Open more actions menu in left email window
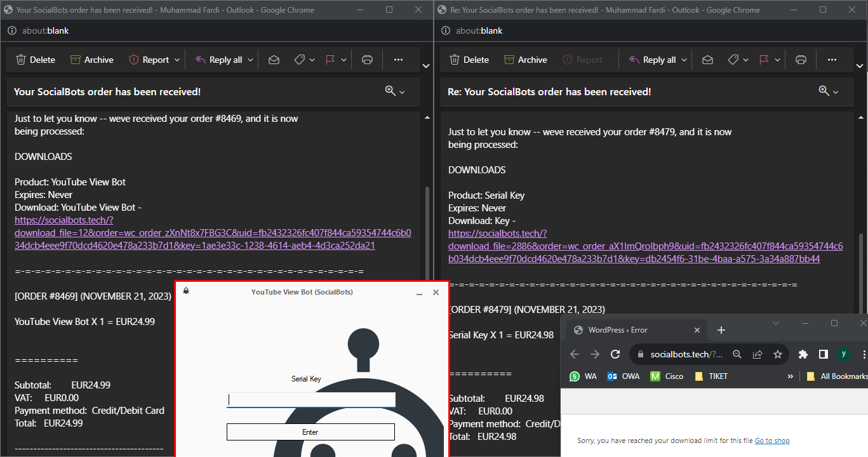The width and height of the screenshot is (868, 457). (398, 60)
